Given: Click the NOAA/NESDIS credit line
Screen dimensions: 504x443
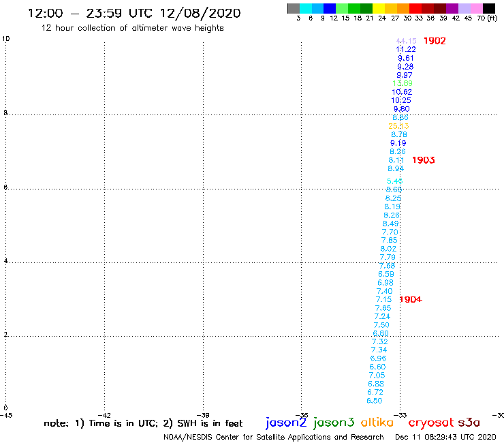Looking at the screenshot, I should coord(274,438).
